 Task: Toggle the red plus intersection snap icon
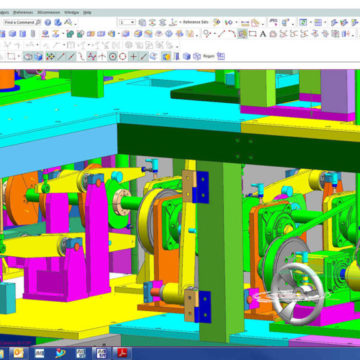(133, 56)
